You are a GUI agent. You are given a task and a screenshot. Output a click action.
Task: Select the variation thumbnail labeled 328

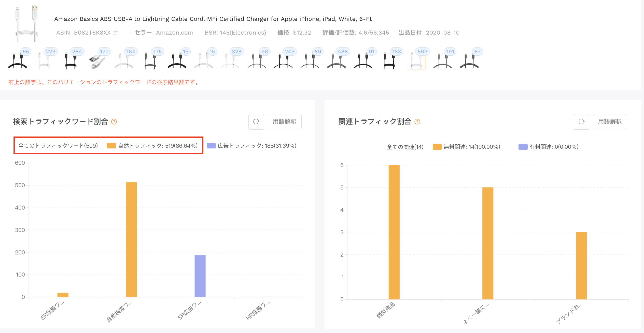point(230,60)
